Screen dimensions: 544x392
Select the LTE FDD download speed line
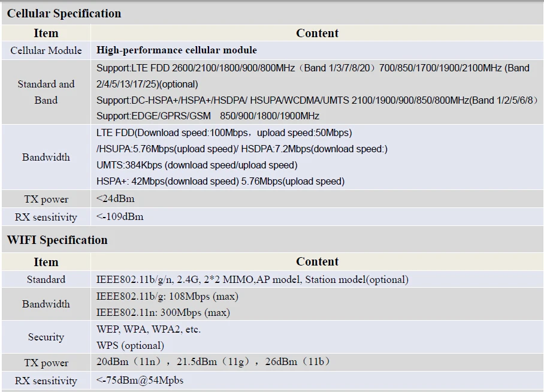(224, 133)
